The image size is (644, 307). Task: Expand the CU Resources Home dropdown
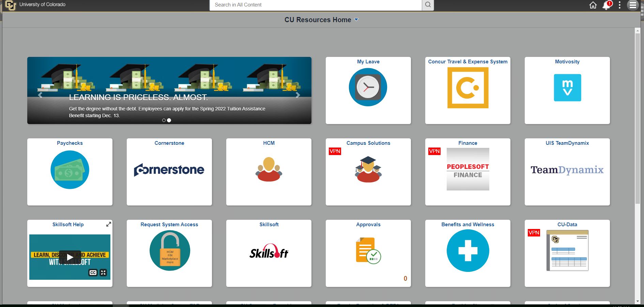coord(356,20)
